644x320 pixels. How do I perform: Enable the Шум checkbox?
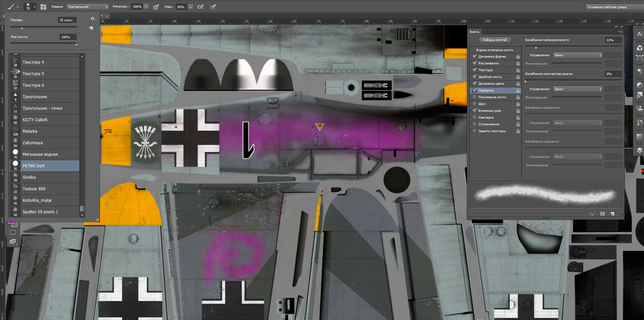coord(474,104)
